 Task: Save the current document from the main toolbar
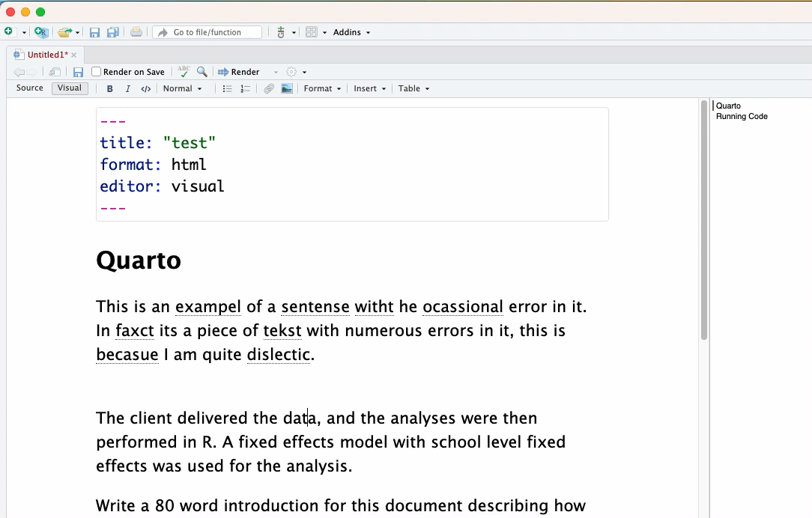pyautogui.click(x=94, y=33)
